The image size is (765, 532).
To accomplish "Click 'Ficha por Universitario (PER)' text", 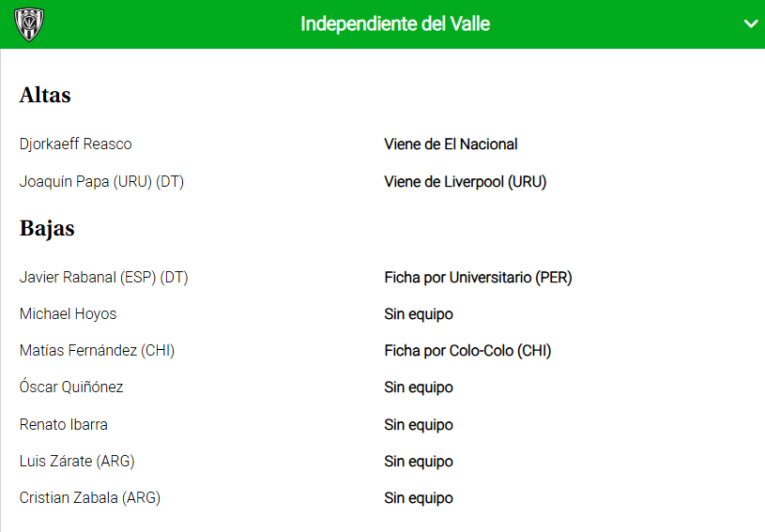I will click(478, 278).
